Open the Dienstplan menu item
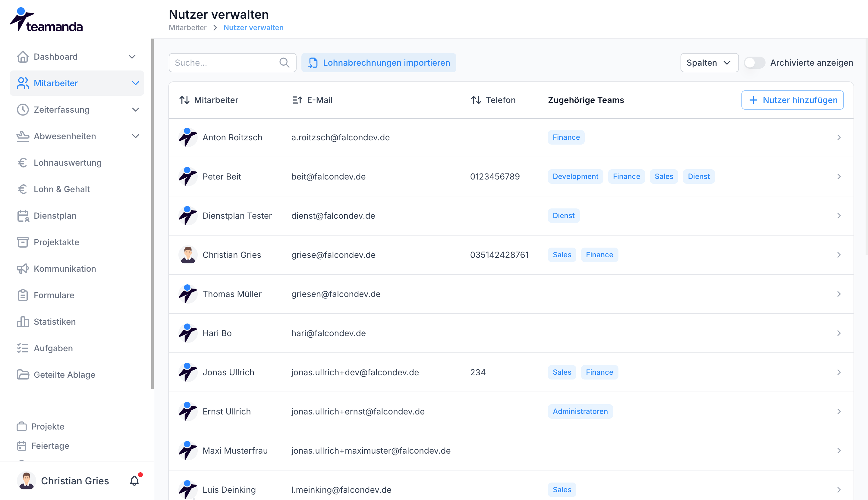This screenshot has width=868, height=500. (x=77, y=216)
